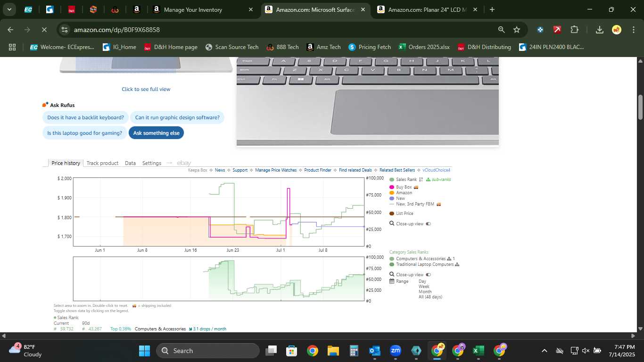Open 24IN PLN2400 BLAC bookmark
Image resolution: width=644 pixels, height=362 pixels.
click(x=552, y=47)
